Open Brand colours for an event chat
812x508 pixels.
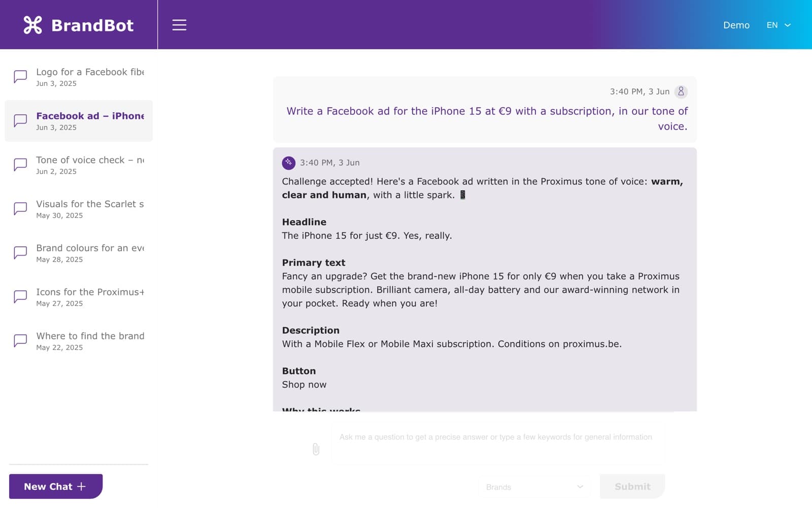click(79, 252)
